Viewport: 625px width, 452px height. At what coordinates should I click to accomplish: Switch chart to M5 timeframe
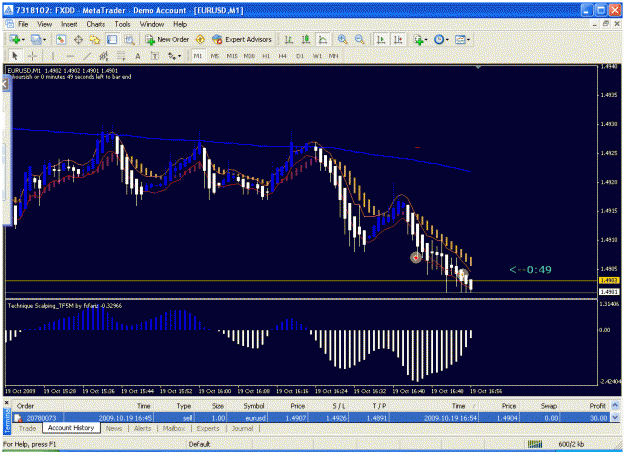pos(215,56)
